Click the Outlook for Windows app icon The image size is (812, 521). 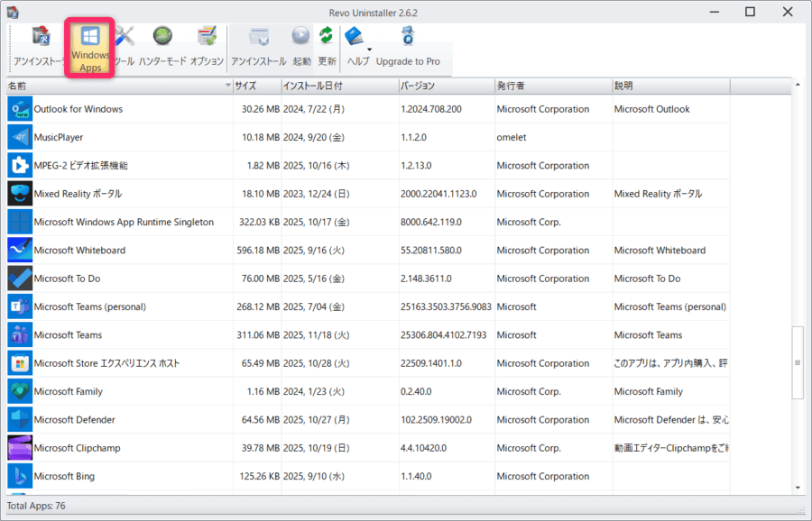coord(19,108)
